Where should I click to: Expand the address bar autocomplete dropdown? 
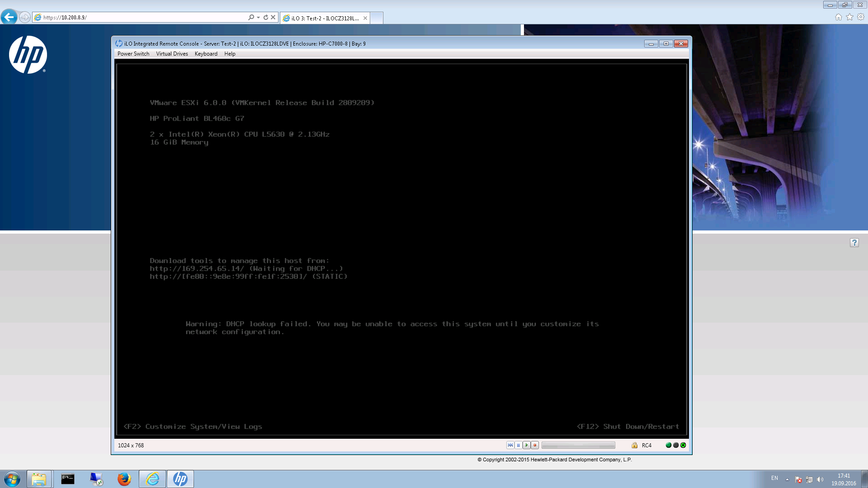[x=258, y=17]
